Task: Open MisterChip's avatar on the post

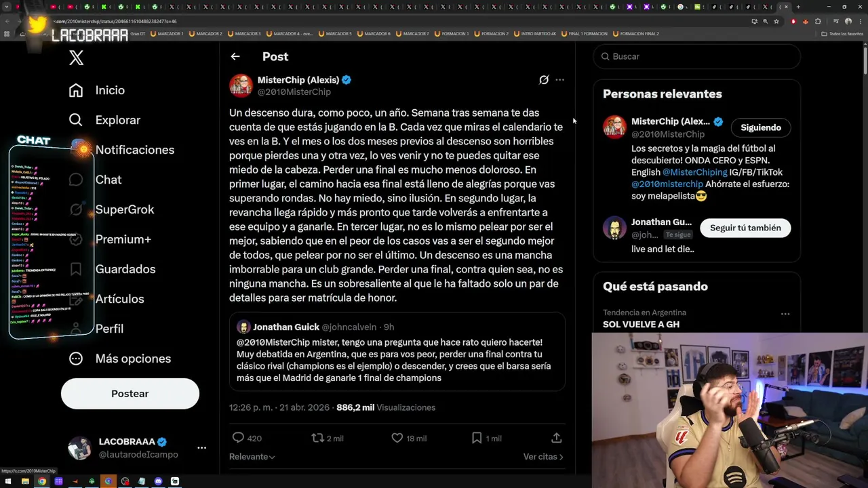Action: point(241,86)
